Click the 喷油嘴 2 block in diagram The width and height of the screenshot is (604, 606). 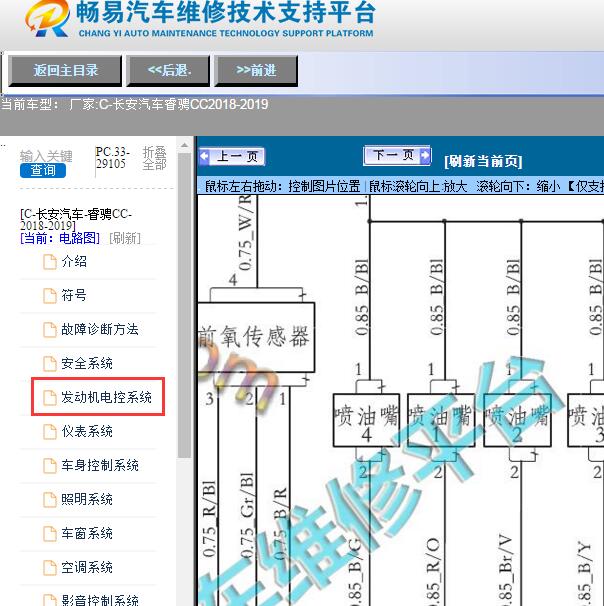pyautogui.click(x=517, y=420)
